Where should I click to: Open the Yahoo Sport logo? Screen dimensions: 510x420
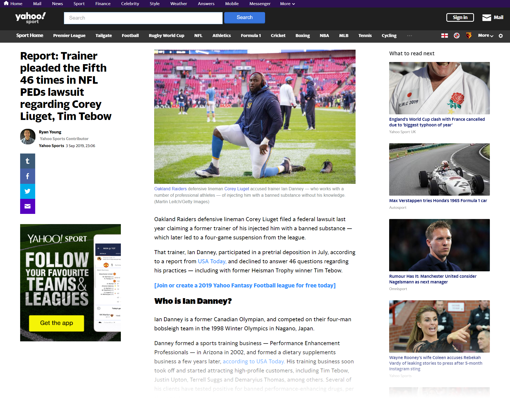(30, 18)
